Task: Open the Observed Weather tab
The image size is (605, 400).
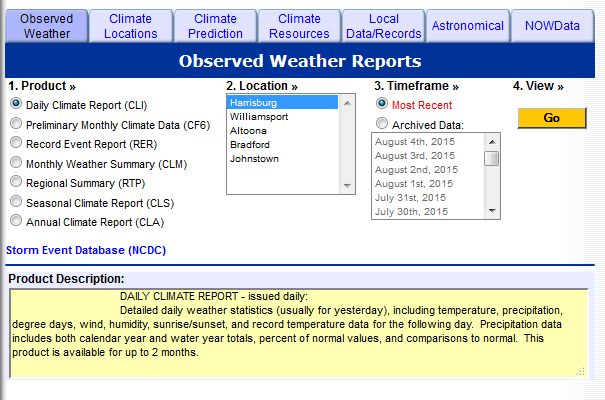Action: 47,26
